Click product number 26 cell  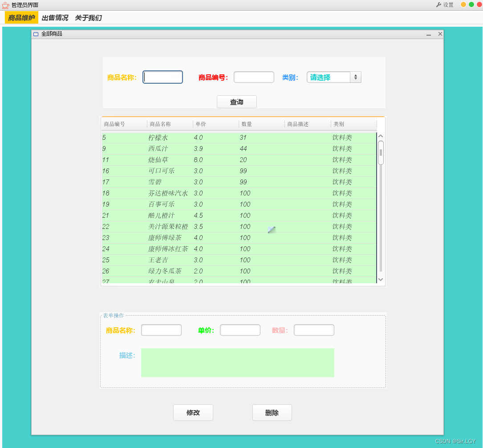pyautogui.click(x=106, y=271)
